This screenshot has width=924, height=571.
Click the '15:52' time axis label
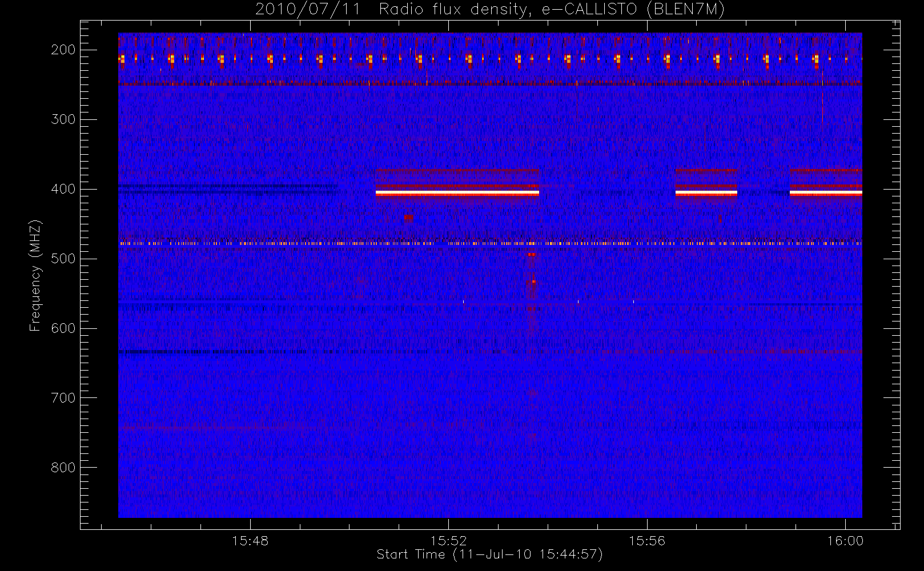[x=448, y=541]
